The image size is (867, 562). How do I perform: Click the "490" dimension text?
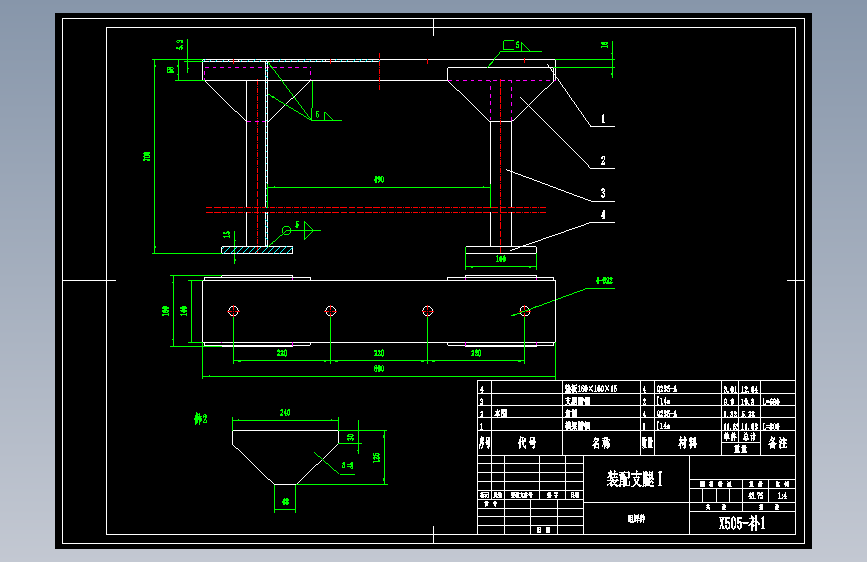379,180
